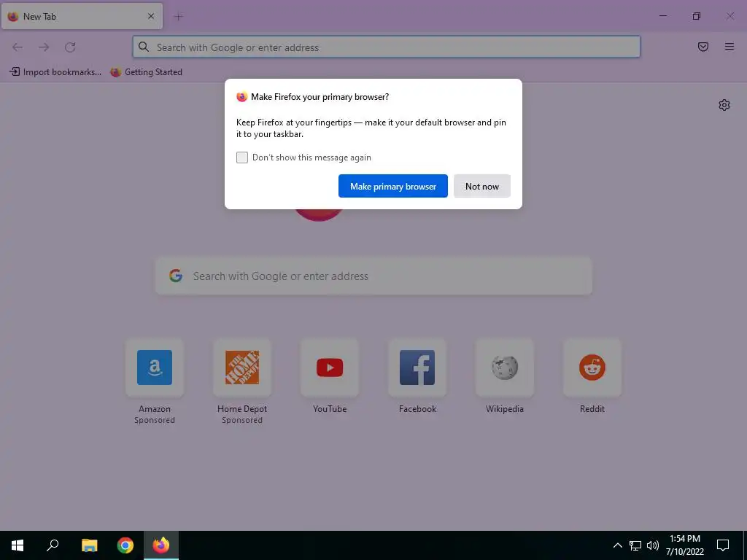The image size is (747, 560).
Task: Open the YouTube shortcut tile
Action: [x=330, y=367]
